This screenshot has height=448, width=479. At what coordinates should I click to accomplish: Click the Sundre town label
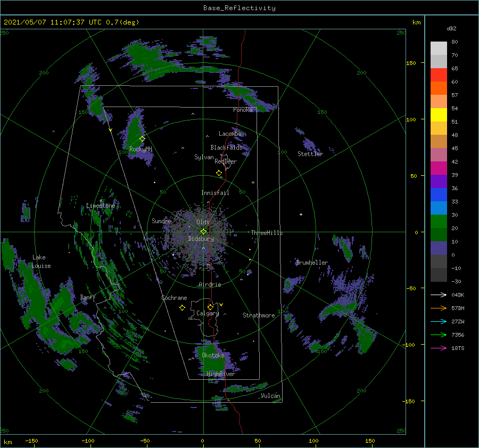161,221
